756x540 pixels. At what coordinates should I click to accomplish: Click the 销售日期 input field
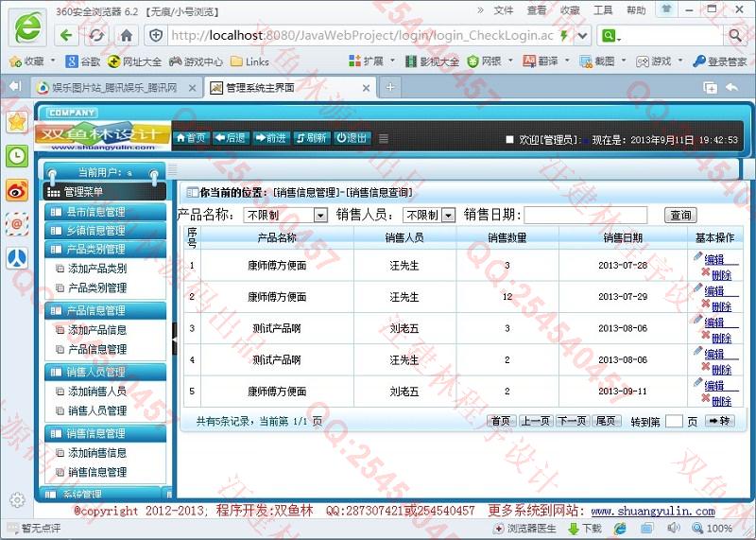[585, 216]
